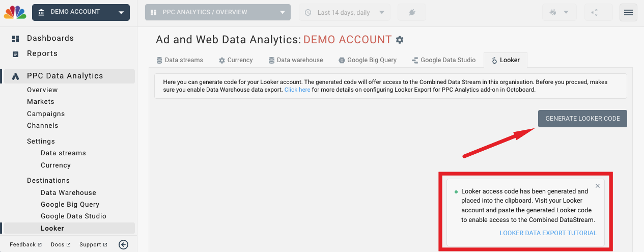Click the gear icon next to DEMO ACCOUNT title
Image resolution: width=644 pixels, height=252 pixels.
point(400,40)
